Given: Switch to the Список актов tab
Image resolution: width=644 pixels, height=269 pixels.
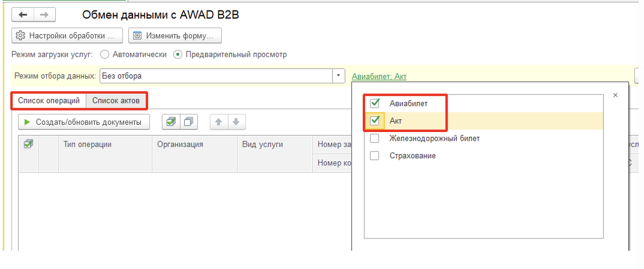Looking at the screenshot, I should 116,101.
